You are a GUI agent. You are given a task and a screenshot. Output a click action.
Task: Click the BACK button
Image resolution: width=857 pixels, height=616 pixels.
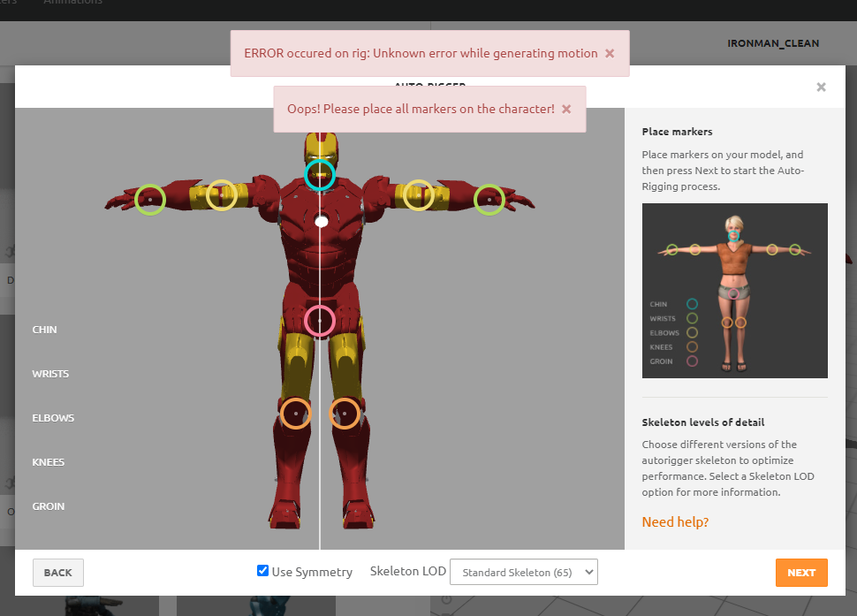pyautogui.click(x=58, y=573)
